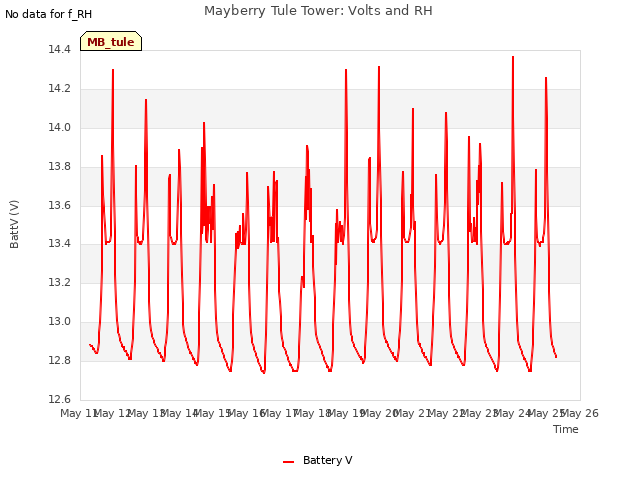Click the 13.2 y-axis tick label

[60, 282]
